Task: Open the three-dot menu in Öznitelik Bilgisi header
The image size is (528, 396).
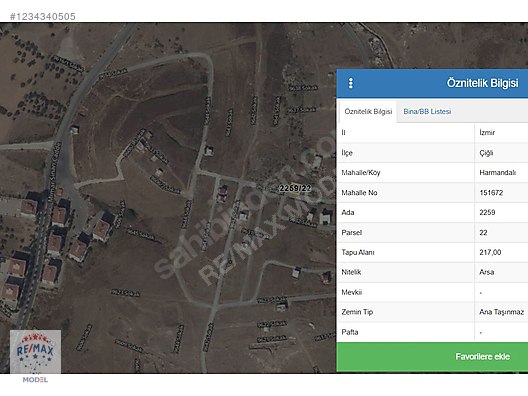Action: (x=351, y=83)
